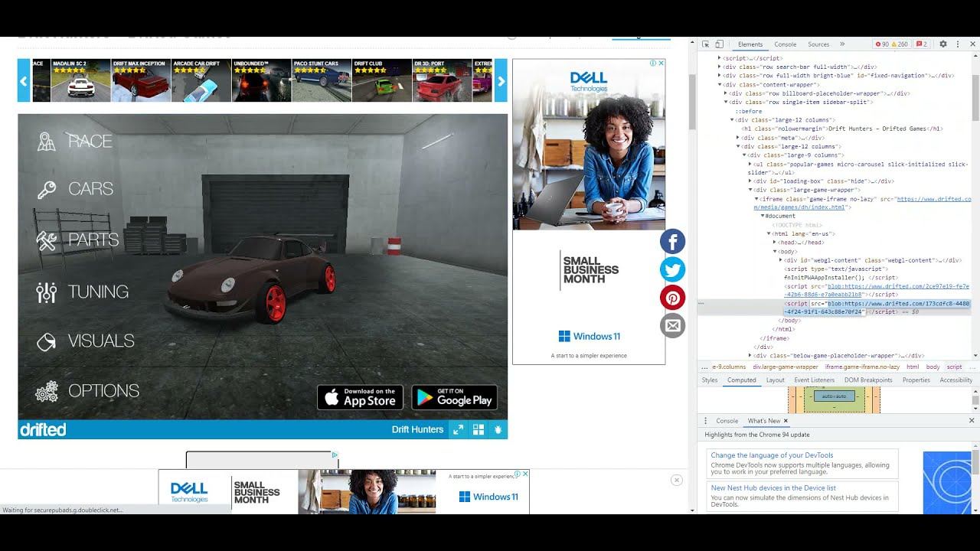Click the red issues counter badge
980x551 pixels.
point(922,44)
